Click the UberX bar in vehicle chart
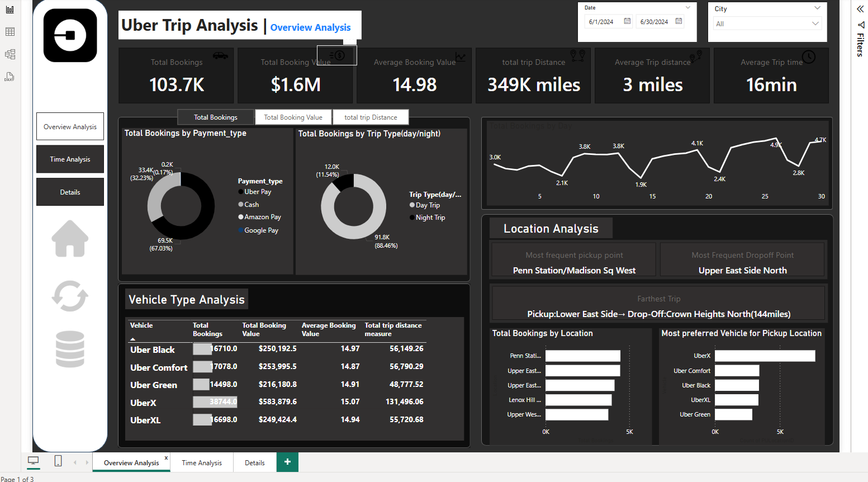The image size is (868, 482). (765, 356)
